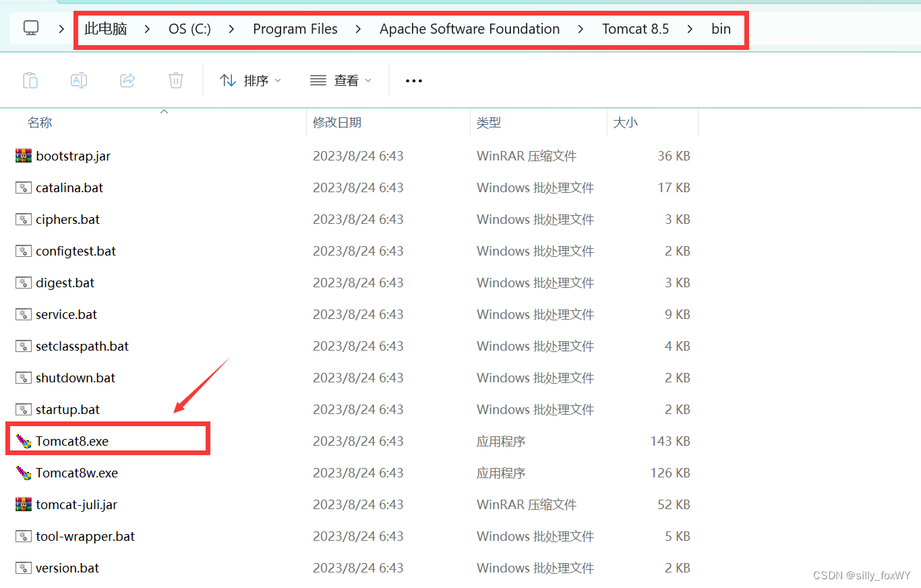The height and width of the screenshot is (588, 921).
Task: Click the 17 KB size of catalina.bat
Action: [674, 187]
